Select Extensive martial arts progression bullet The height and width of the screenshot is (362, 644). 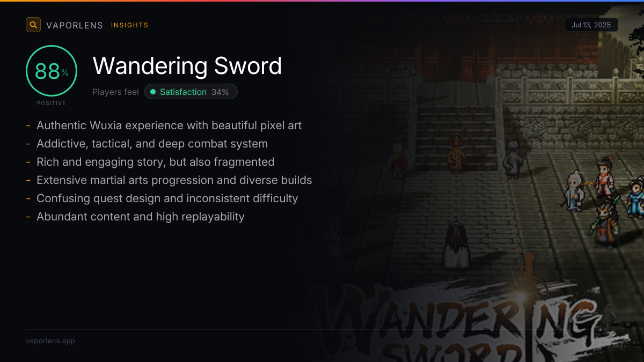pos(174,180)
